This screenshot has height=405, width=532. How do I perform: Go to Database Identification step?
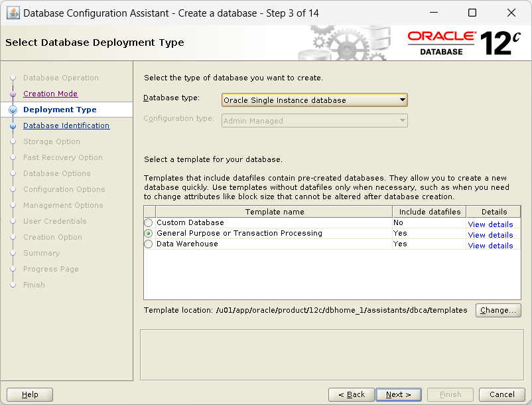66,125
